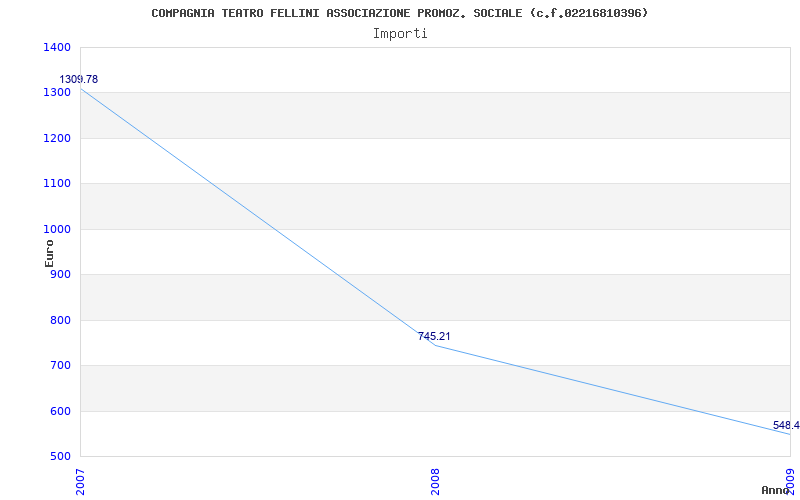
Task: Select y-axis value 900
Action: coord(61,275)
